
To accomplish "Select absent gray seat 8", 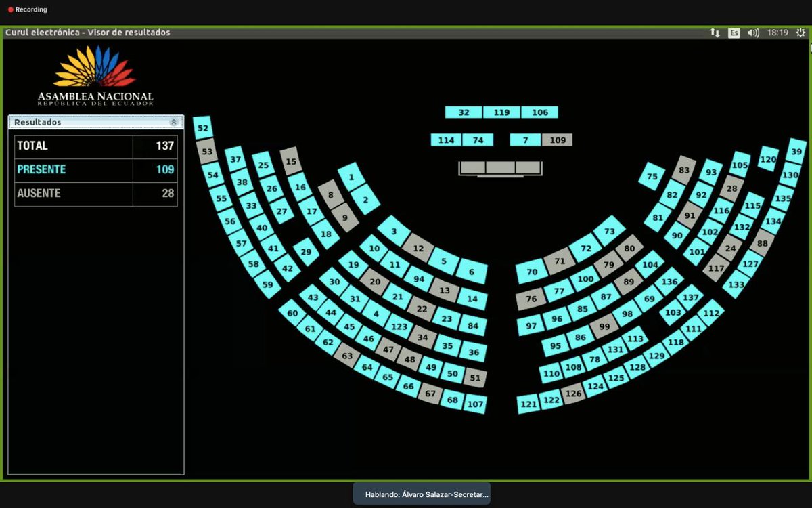I will click(x=331, y=195).
